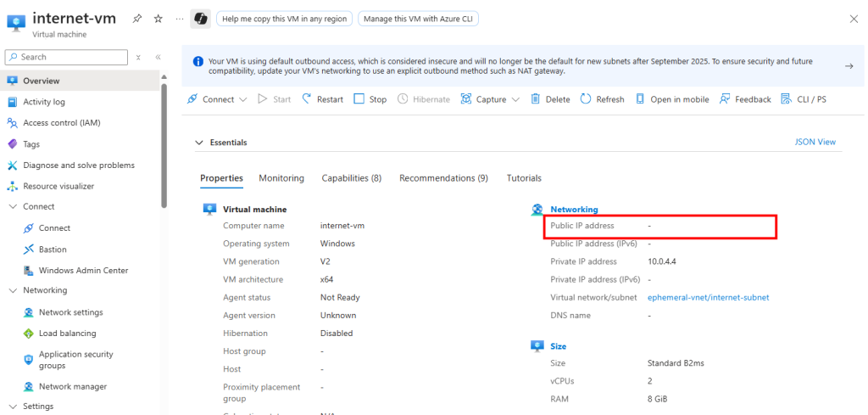Viewport: 868px width, 415px height.
Task: Click the info banner arrow
Action: pos(849,66)
